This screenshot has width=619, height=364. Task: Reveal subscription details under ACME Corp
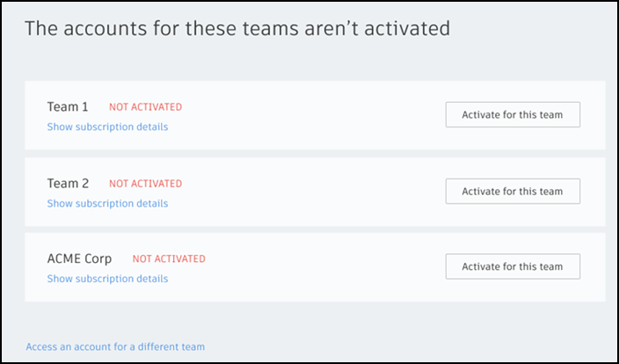107,279
